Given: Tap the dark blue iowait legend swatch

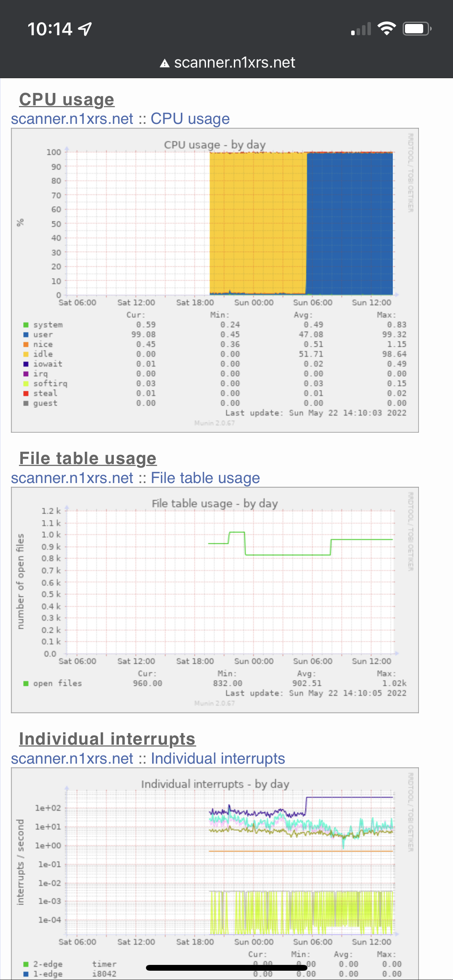Looking at the screenshot, I should click(x=26, y=364).
